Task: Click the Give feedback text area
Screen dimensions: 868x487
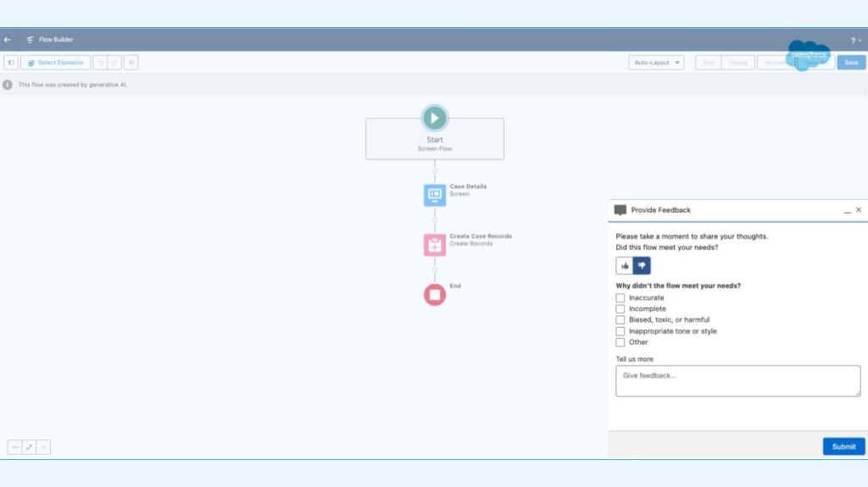Action: 738,381
